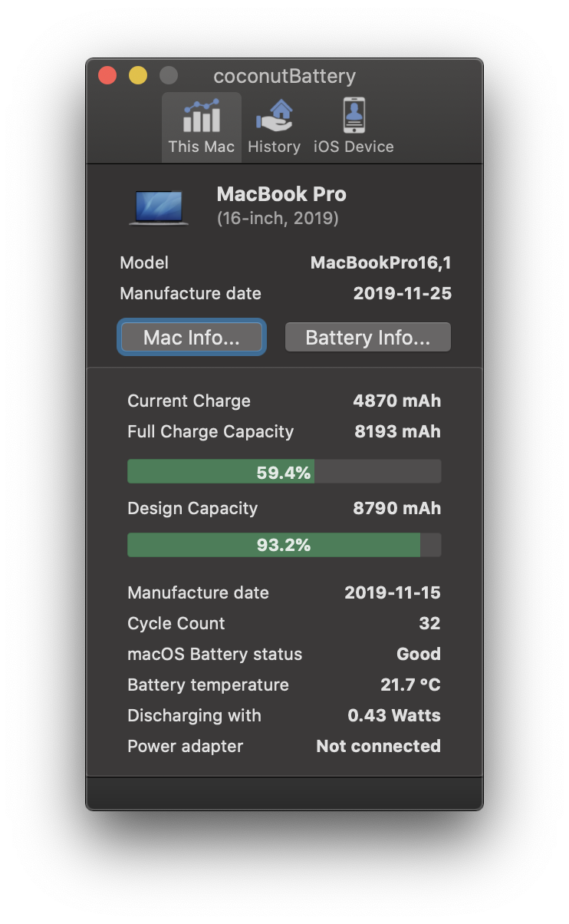Click the 8193 mAh full charge value
Image resolution: width=569 pixels, height=924 pixels.
397,431
